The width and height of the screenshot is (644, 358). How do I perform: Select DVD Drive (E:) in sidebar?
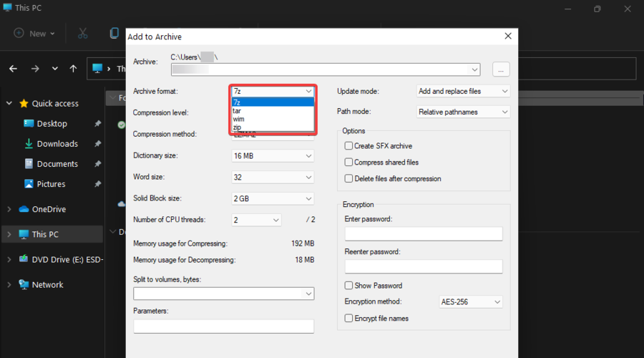(x=67, y=259)
